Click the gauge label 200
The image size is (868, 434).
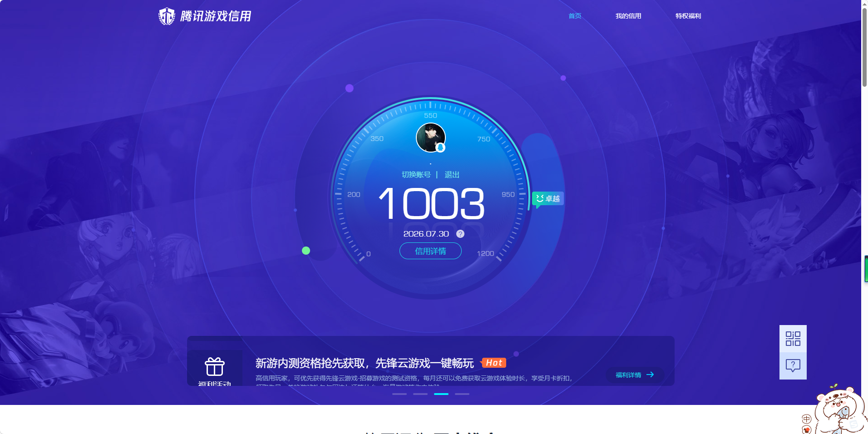pyautogui.click(x=354, y=194)
